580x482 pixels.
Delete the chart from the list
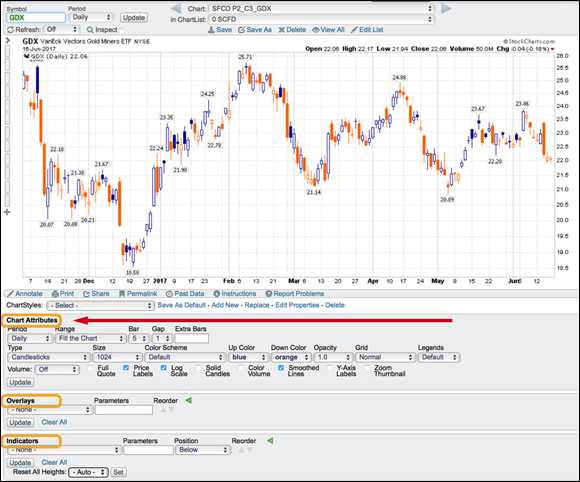point(292,30)
